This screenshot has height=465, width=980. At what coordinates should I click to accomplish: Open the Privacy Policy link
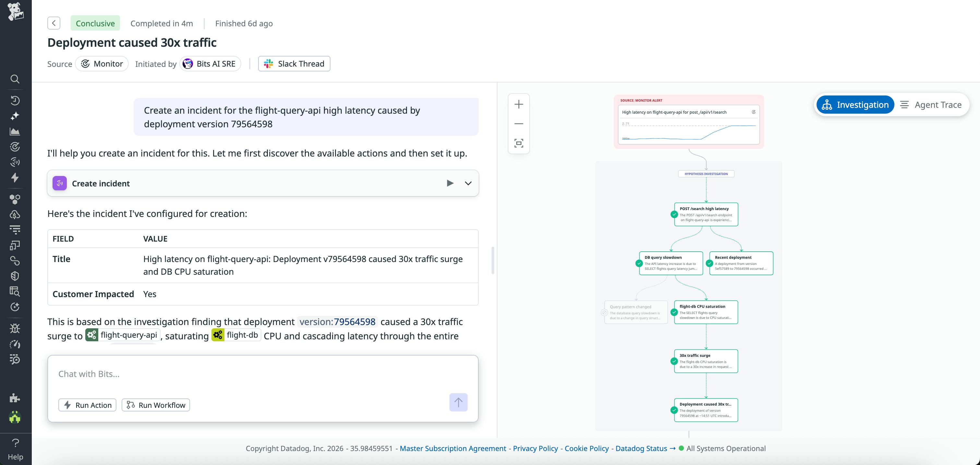[x=535, y=448]
